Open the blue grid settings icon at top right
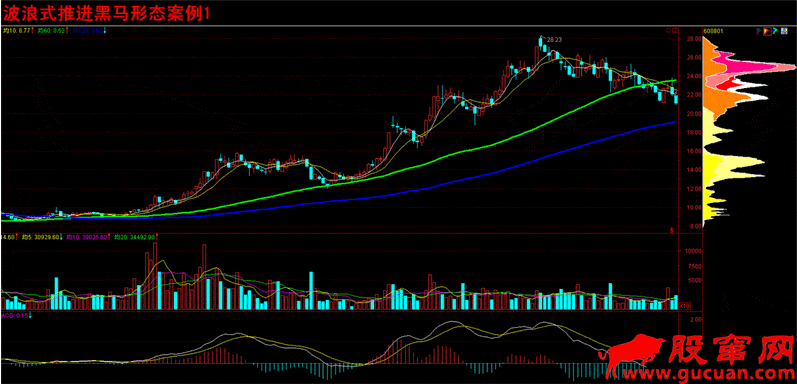797x384 pixels. (784, 31)
